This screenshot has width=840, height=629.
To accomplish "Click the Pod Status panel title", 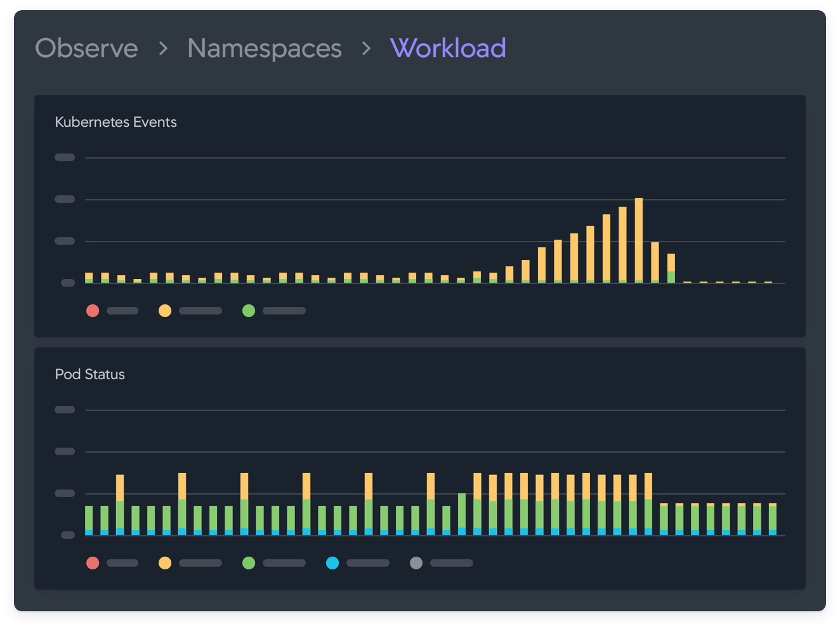I will coord(90,374).
